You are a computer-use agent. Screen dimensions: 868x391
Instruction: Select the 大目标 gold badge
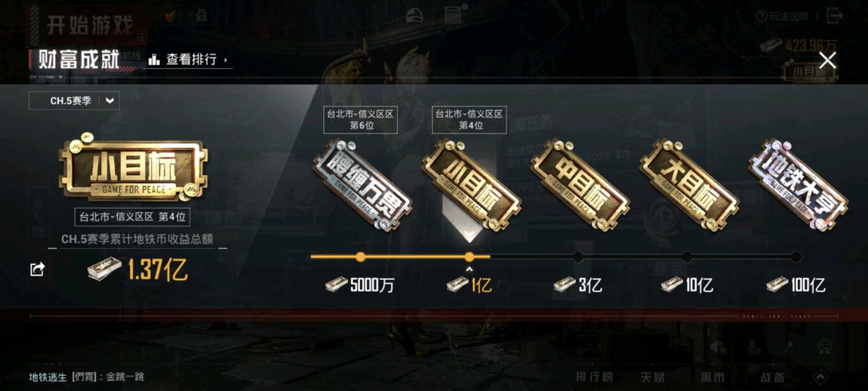(689, 186)
